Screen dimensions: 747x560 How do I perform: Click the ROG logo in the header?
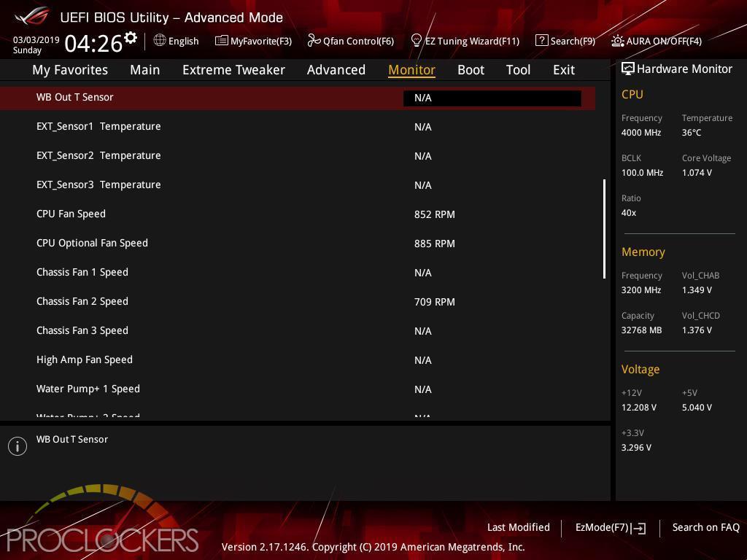(31, 17)
